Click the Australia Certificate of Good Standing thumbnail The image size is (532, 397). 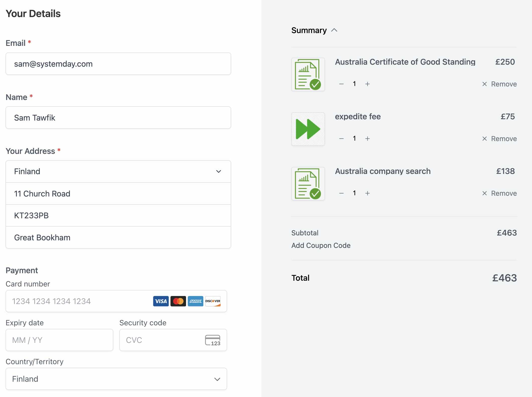tap(308, 74)
